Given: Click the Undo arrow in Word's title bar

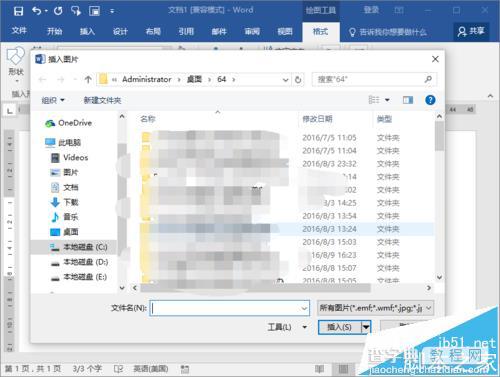Looking at the screenshot, I should [37, 11].
